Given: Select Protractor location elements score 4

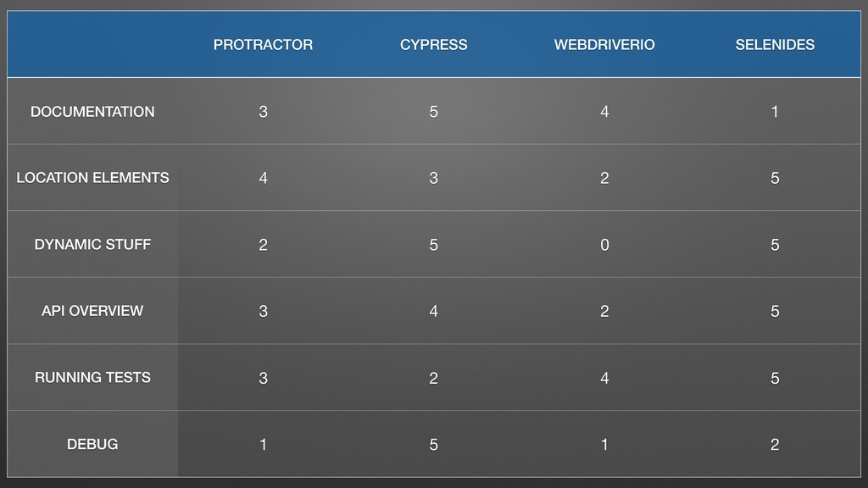Looking at the screenshot, I should [x=263, y=178].
